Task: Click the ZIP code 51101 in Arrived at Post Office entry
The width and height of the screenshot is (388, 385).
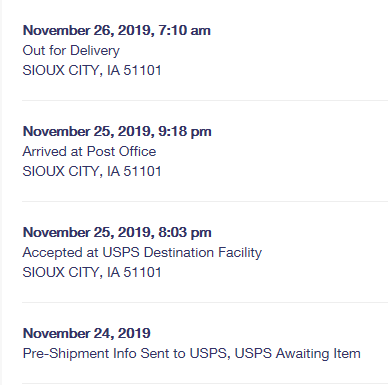Action: pyautogui.click(x=142, y=171)
